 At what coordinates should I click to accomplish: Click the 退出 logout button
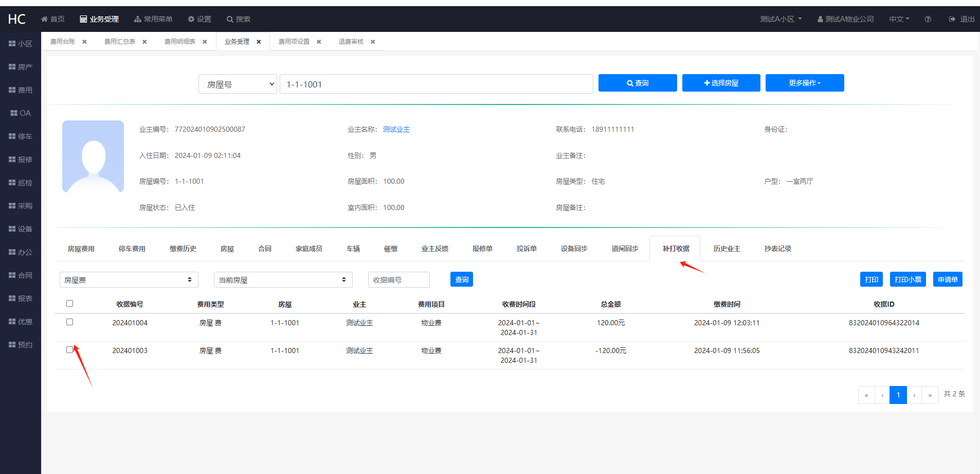[x=961, y=19]
